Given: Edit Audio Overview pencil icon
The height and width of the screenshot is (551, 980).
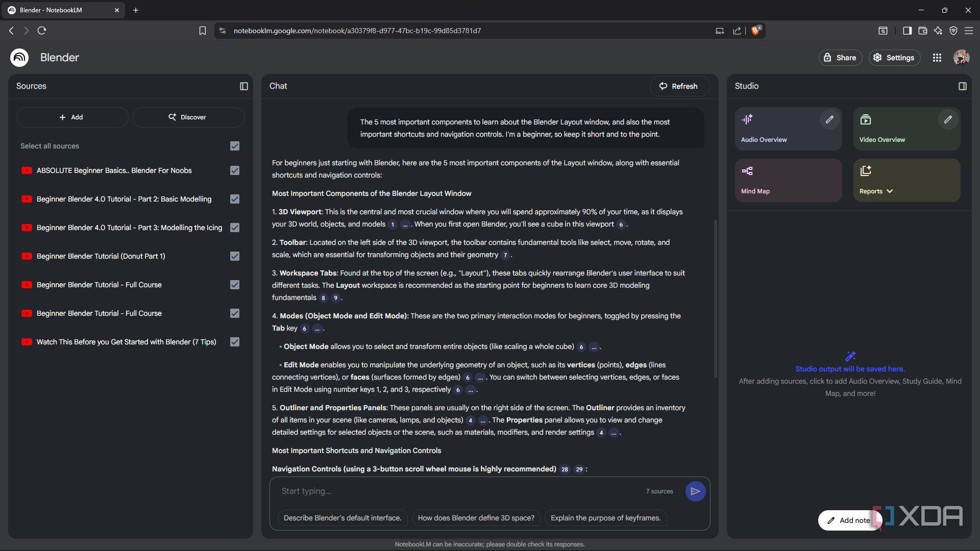Looking at the screenshot, I should tap(829, 119).
